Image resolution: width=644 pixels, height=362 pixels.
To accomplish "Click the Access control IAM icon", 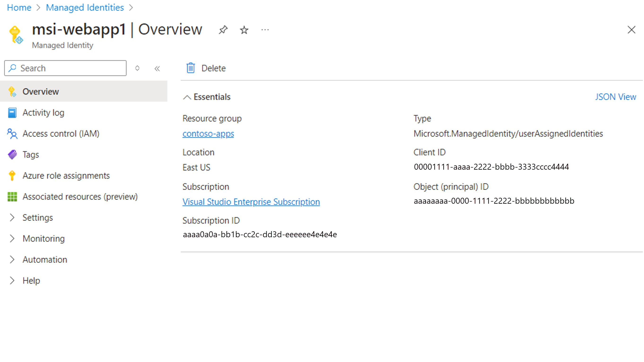I will (x=12, y=133).
